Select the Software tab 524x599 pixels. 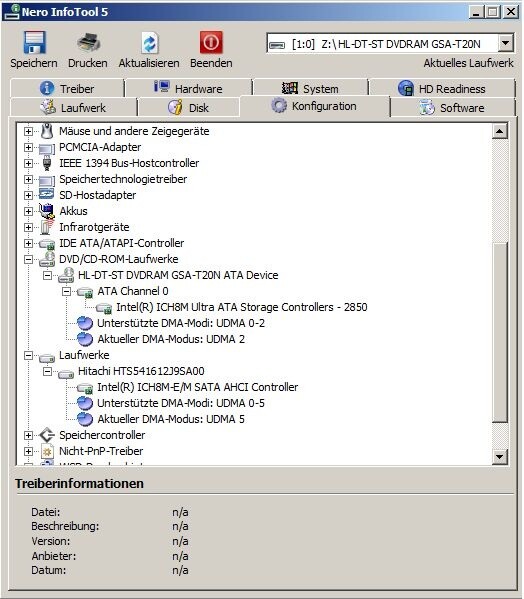point(452,108)
